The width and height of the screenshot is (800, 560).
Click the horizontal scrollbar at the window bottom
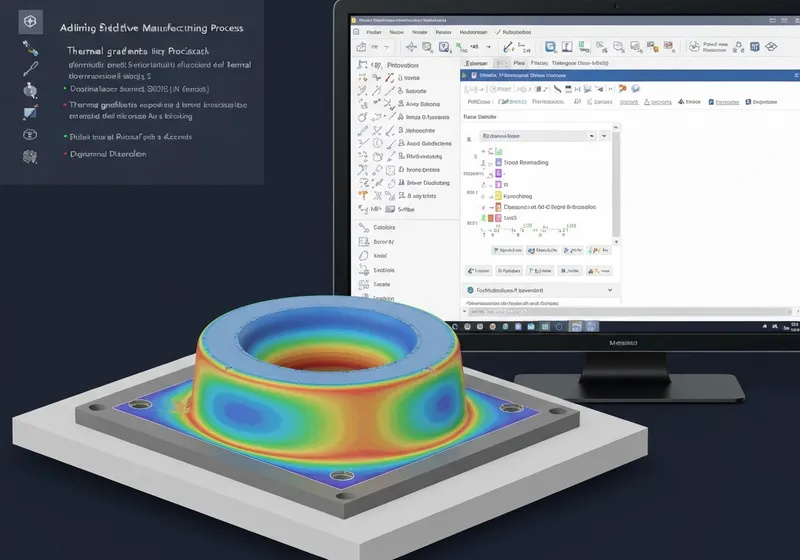click(x=630, y=311)
